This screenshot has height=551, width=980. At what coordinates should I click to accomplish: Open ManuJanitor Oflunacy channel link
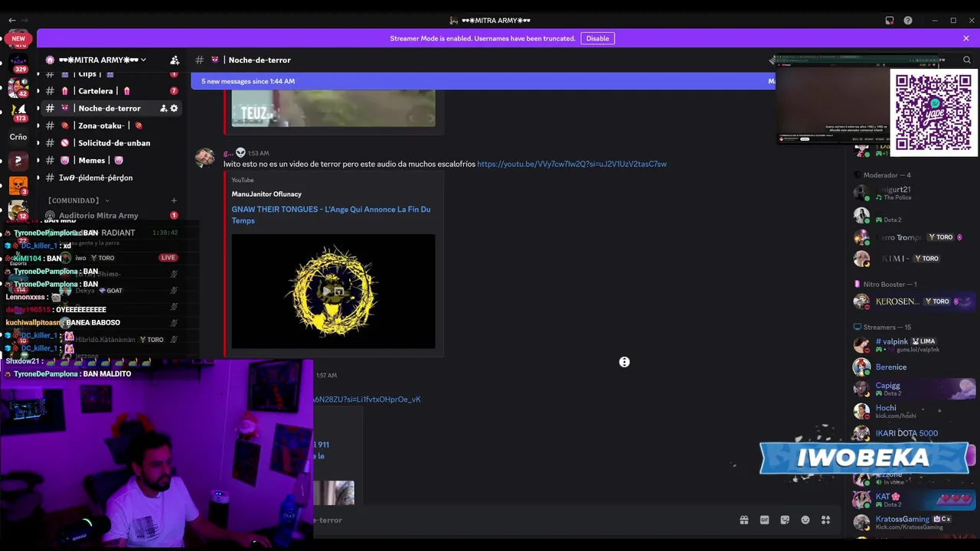[266, 194]
